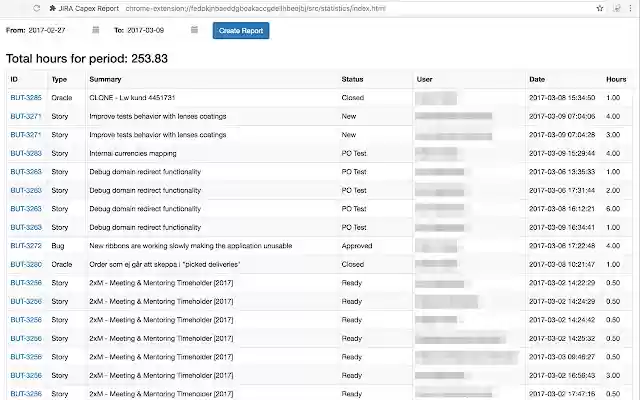Open BUT-3263 link in the 2.00 hours row
The image size is (640, 400).
click(x=26, y=190)
